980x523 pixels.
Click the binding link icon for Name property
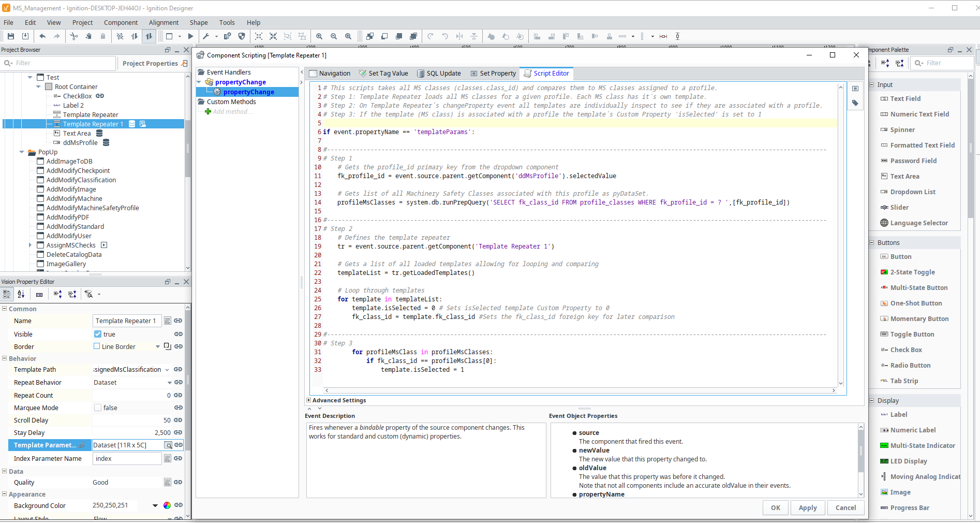click(178, 321)
